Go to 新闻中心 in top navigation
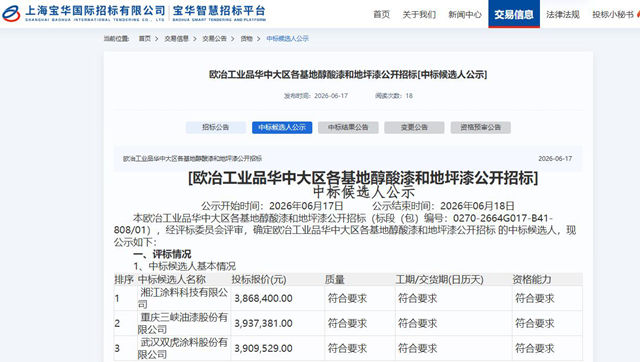This screenshot has width=640, height=362. pyautogui.click(x=465, y=15)
